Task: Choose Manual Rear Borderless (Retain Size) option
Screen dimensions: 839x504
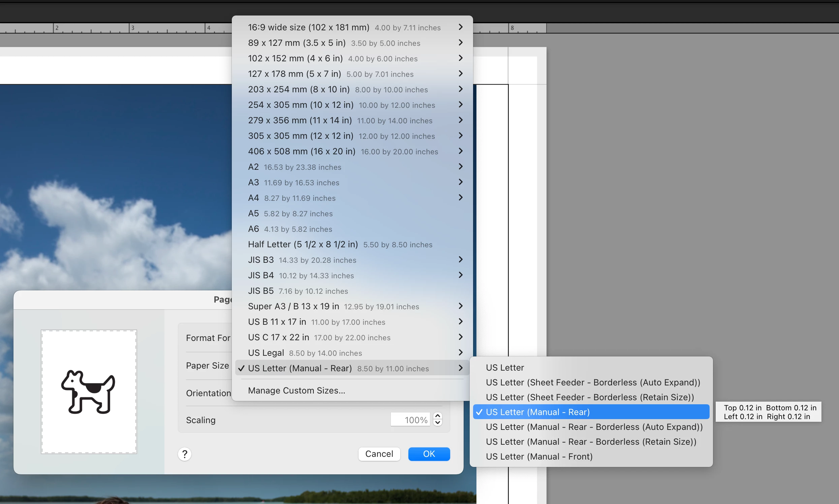Action: (x=591, y=442)
